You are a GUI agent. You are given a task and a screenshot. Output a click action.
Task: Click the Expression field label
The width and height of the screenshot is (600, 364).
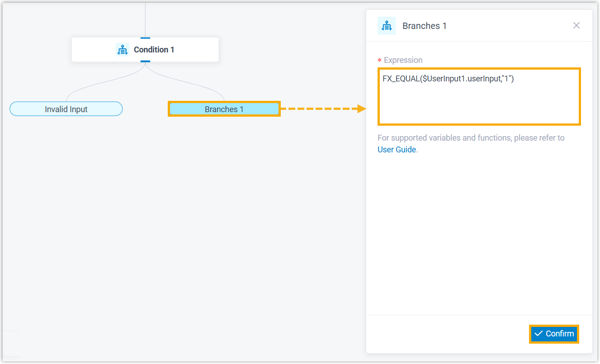[x=403, y=60]
